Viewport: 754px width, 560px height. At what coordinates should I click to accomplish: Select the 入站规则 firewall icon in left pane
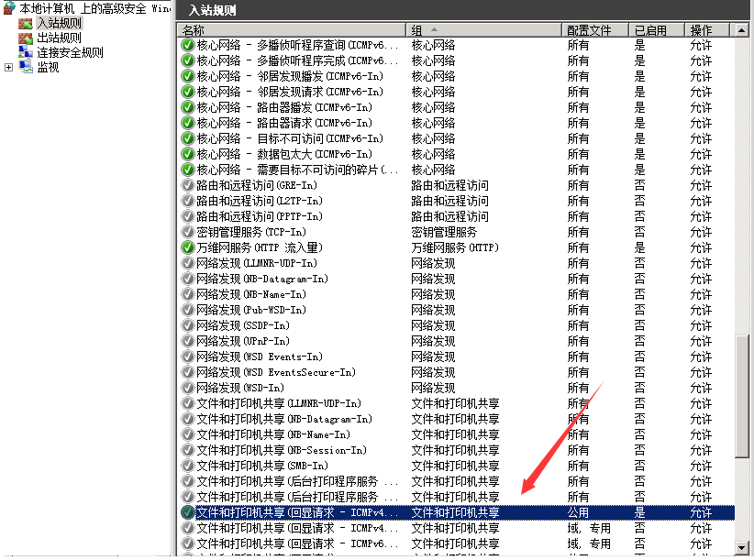(x=25, y=23)
